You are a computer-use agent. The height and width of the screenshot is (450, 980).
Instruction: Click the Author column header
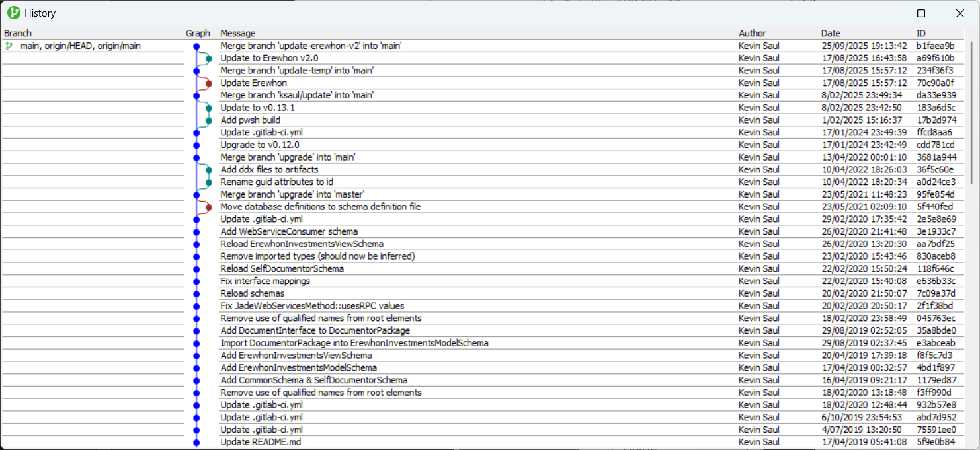point(753,33)
